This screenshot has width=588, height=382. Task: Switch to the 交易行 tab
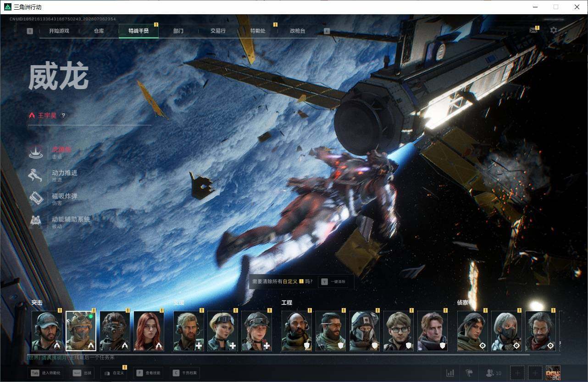coord(218,31)
